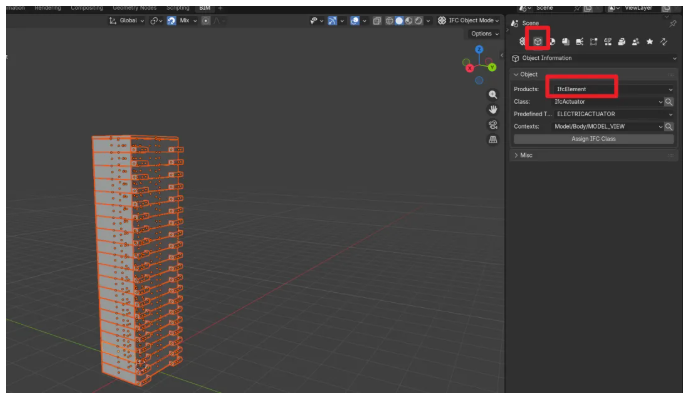The height and width of the screenshot is (402, 689).
Task: Click the transform orientation axes icon next to Global
Action: 112,21
